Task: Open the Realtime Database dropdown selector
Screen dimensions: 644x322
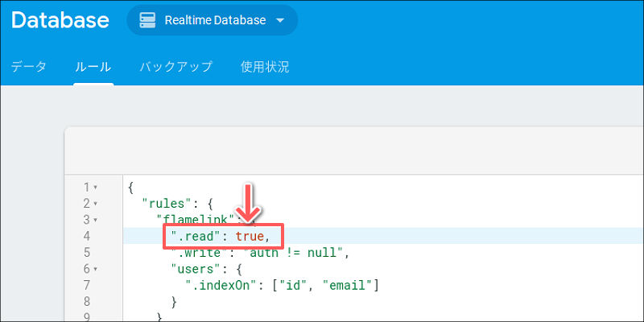Action: 212,20
